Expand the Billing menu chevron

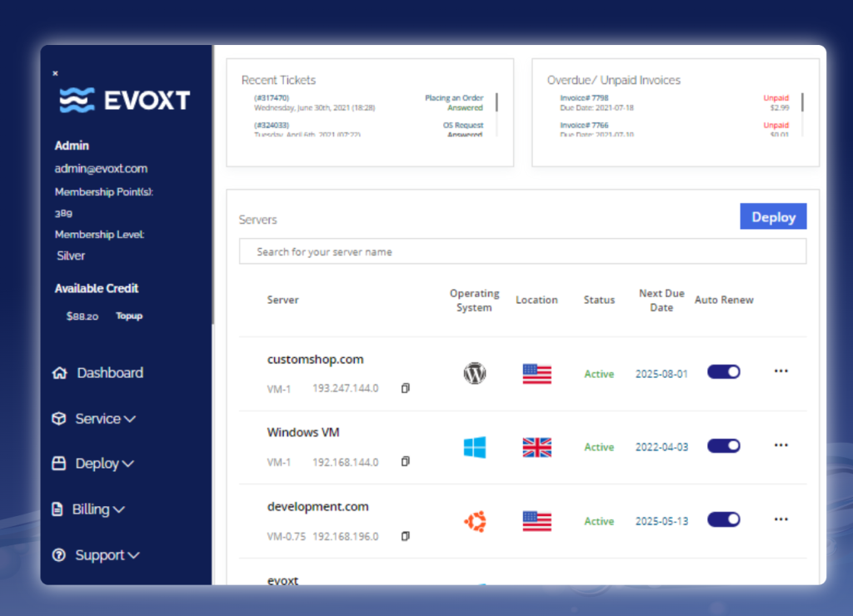tap(118, 509)
